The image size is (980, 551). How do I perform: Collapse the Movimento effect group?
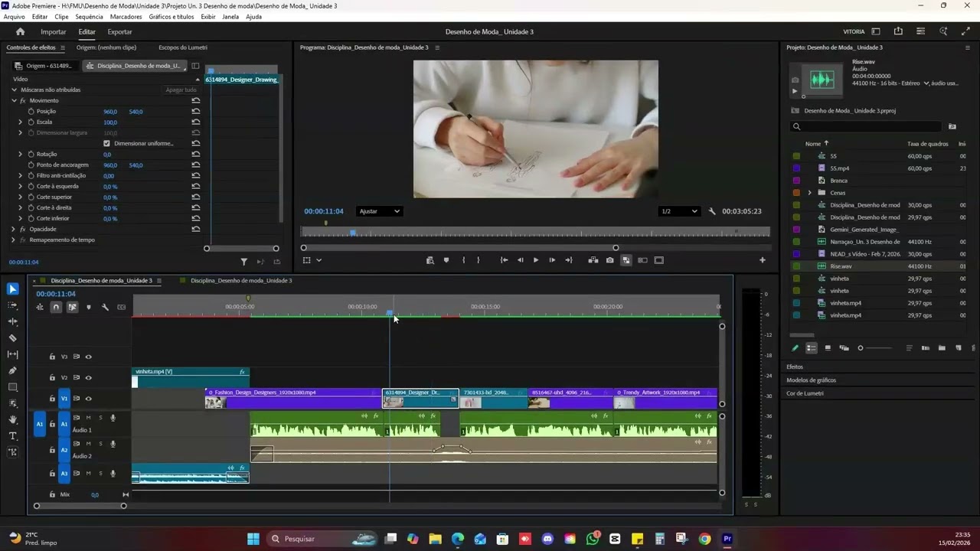[x=13, y=100]
